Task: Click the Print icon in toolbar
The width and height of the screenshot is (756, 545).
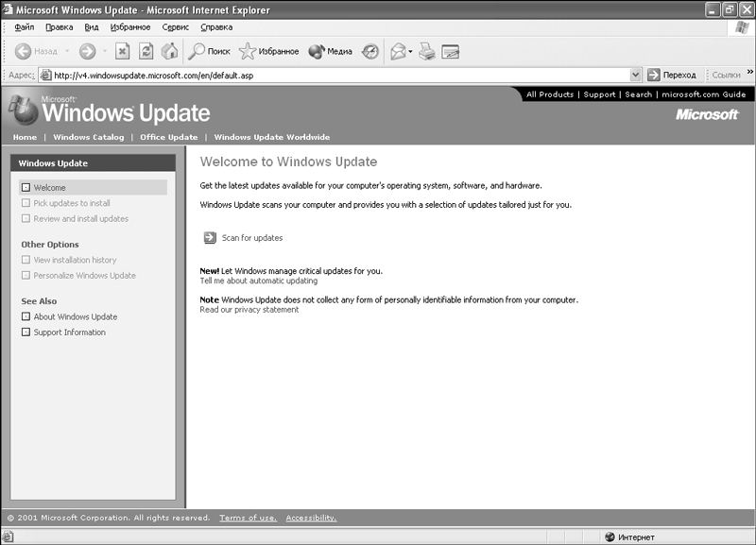Action: click(427, 51)
